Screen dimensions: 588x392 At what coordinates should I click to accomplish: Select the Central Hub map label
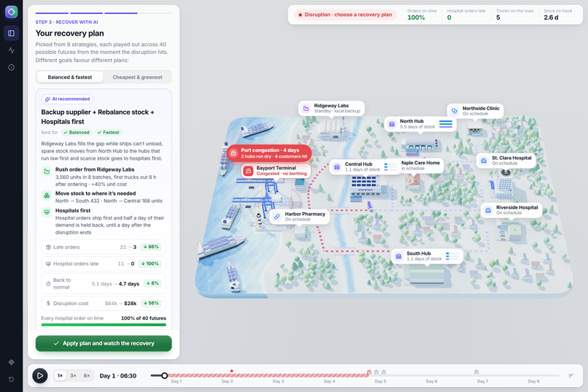click(364, 167)
